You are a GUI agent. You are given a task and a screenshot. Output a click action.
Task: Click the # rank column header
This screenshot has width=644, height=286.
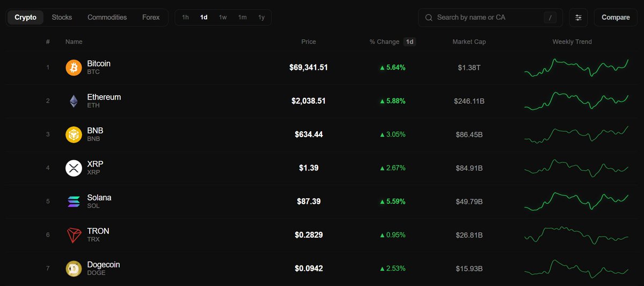point(48,42)
